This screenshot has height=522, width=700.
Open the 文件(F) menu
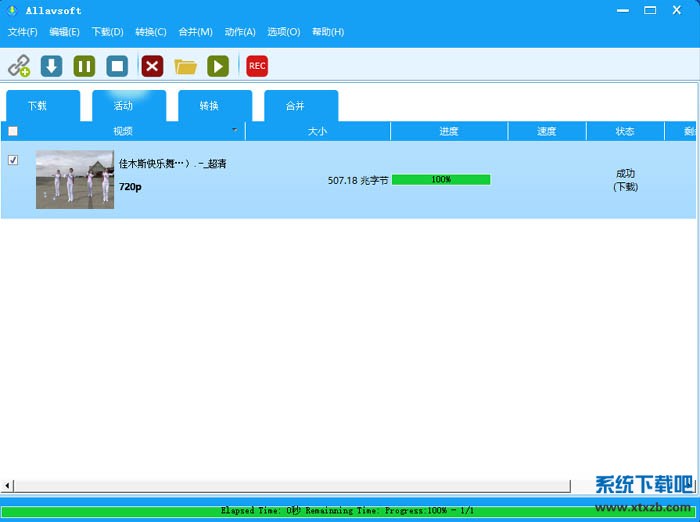click(23, 32)
